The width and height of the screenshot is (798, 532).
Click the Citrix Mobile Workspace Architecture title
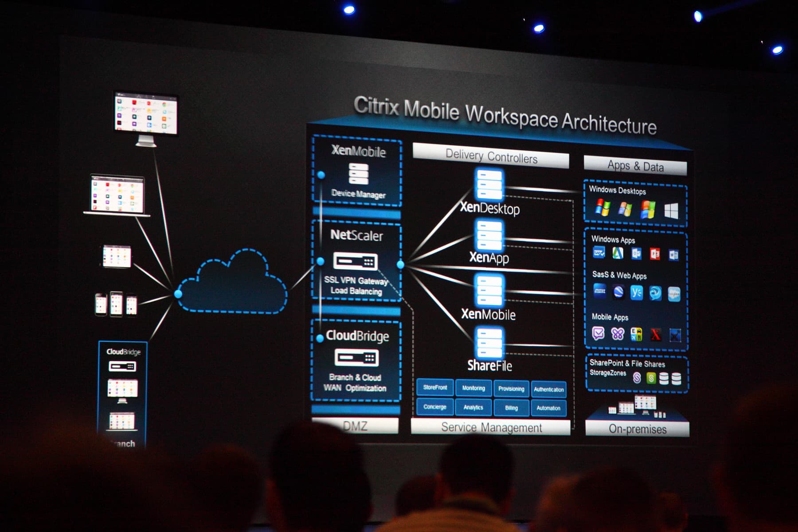coord(505,116)
